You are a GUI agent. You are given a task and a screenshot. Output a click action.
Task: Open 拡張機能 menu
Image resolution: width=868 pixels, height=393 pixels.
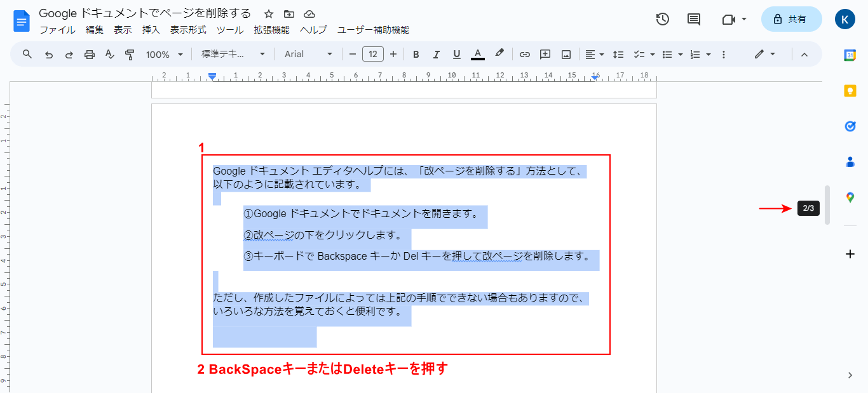pyautogui.click(x=271, y=30)
